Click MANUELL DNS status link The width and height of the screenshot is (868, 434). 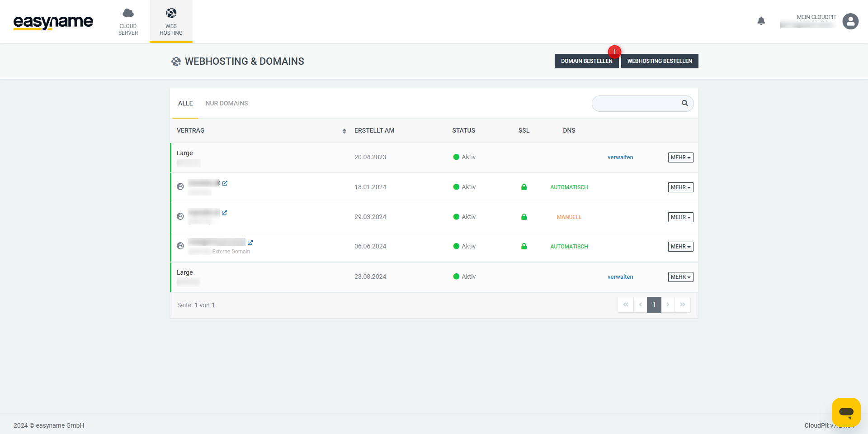point(569,217)
